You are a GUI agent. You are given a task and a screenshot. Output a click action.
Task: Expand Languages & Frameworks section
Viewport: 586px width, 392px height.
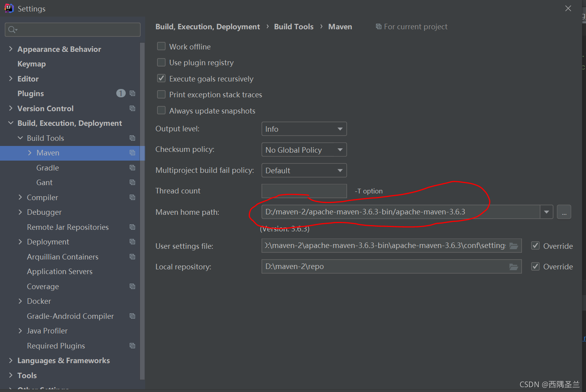pos(11,360)
